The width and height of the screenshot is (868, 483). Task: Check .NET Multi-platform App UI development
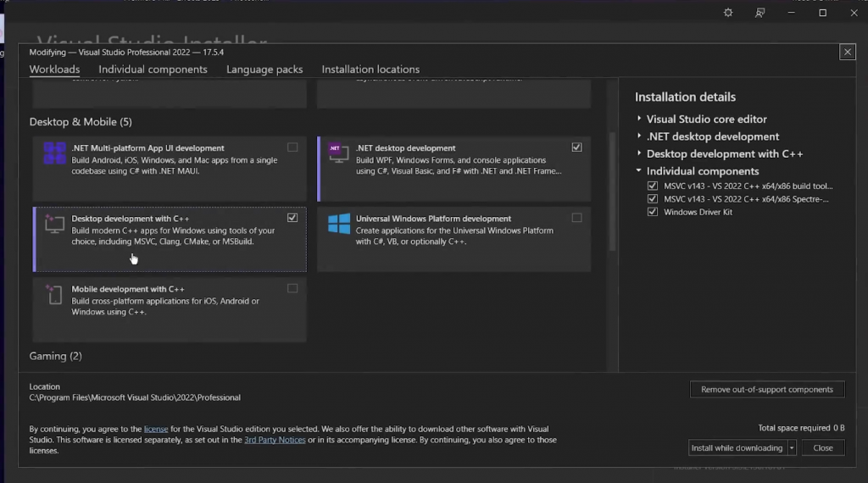click(292, 147)
